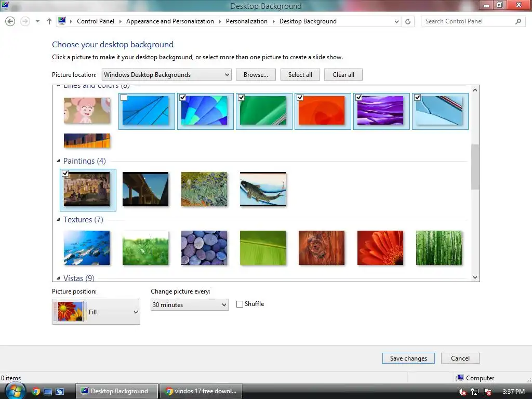This screenshot has width=532, height=399.
Task: Open the Picture position Fill dropdown
Action: coord(96,312)
